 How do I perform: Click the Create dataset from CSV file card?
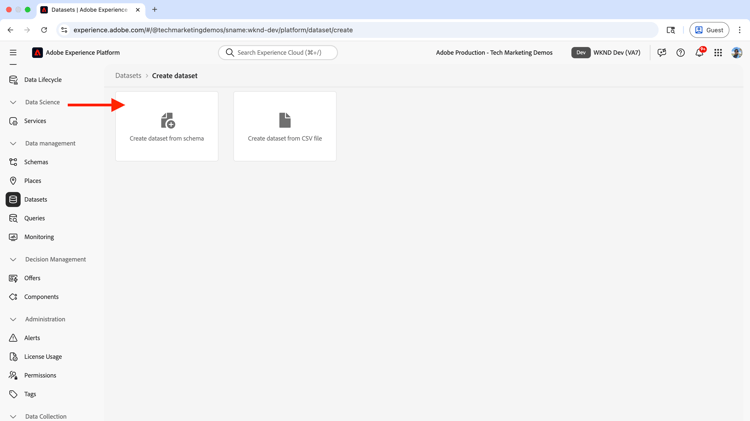[285, 126]
